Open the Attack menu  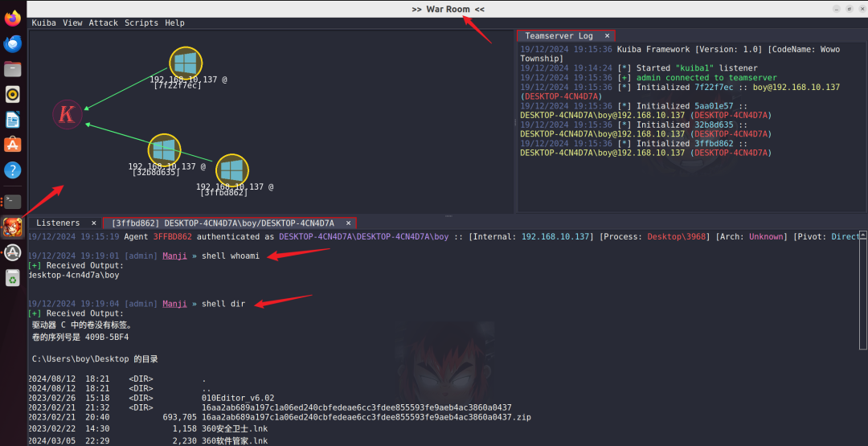pyautogui.click(x=104, y=23)
